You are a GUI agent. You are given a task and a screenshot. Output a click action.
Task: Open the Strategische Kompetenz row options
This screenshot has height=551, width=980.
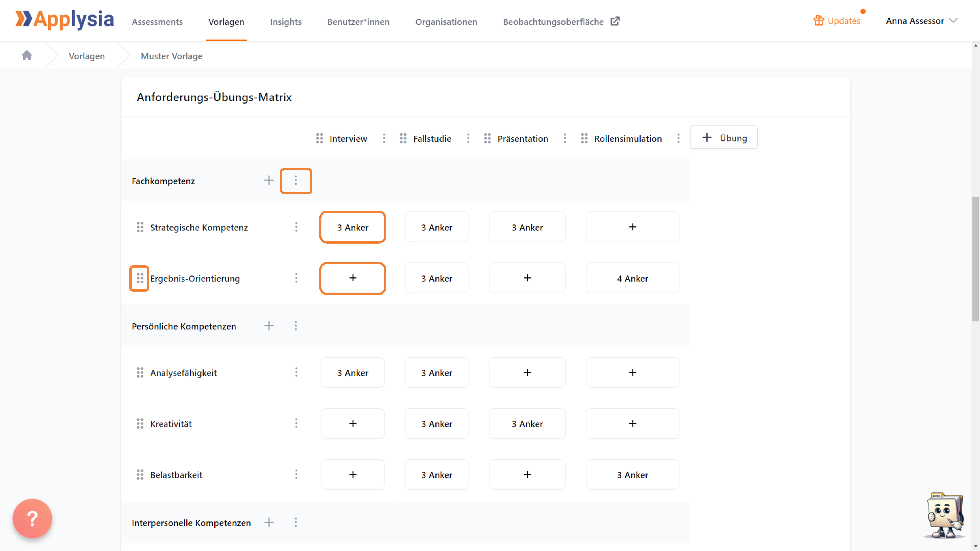tap(296, 227)
